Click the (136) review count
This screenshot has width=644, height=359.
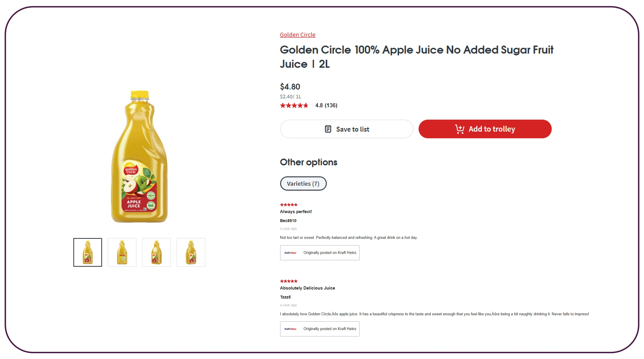(x=331, y=105)
